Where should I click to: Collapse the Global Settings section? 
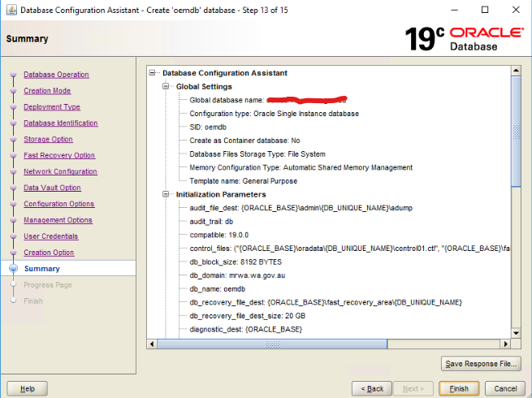click(x=167, y=86)
